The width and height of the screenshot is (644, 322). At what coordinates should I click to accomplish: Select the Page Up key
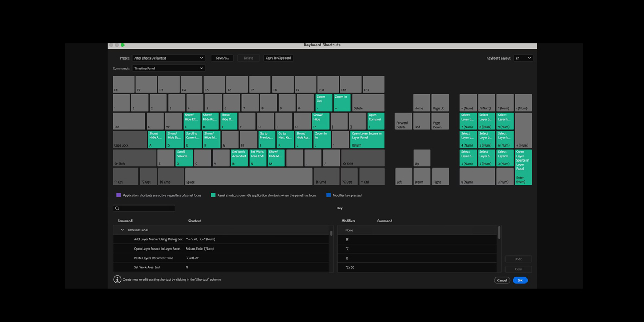[440, 103]
